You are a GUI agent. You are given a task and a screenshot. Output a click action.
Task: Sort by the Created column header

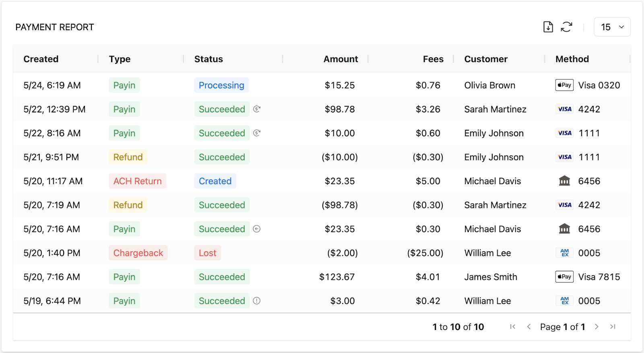pos(41,59)
